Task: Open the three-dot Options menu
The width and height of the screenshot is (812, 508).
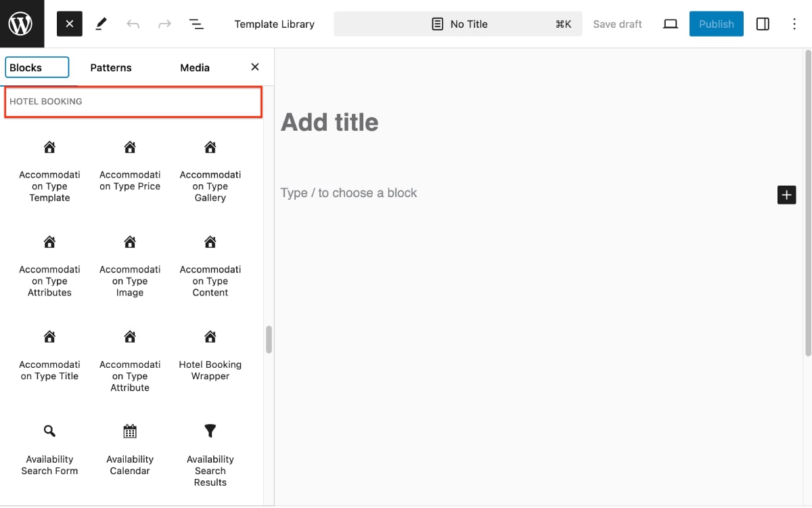Action: tap(794, 24)
